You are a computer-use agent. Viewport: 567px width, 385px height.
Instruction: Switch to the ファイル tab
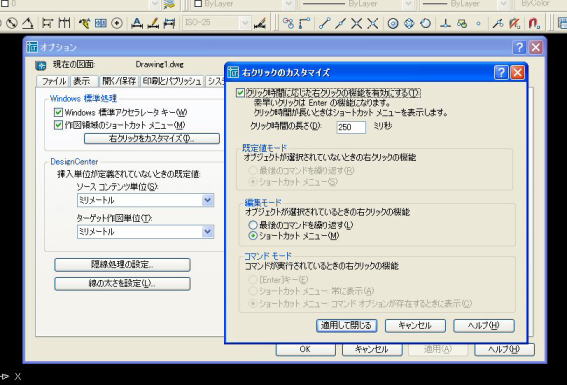coord(54,81)
